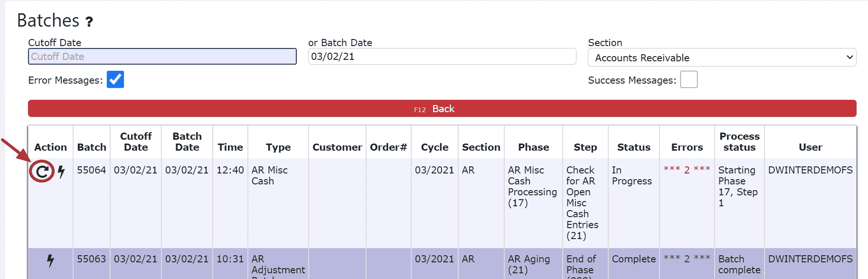Click the Process status column header

point(739,142)
